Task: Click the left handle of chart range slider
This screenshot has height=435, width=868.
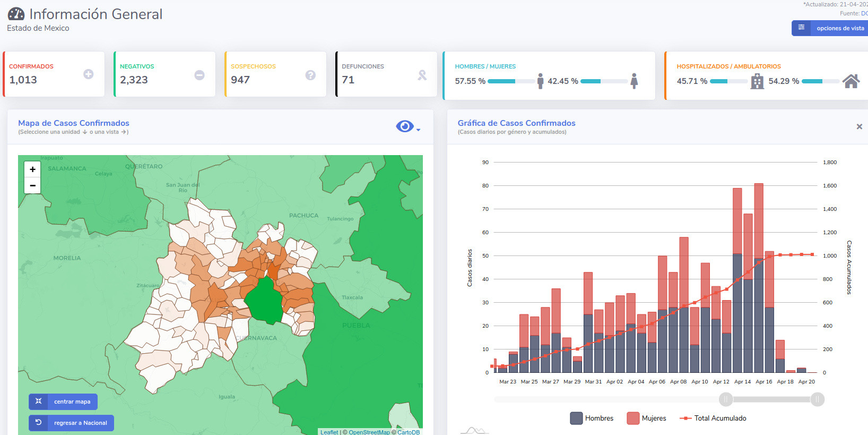Action: click(726, 399)
